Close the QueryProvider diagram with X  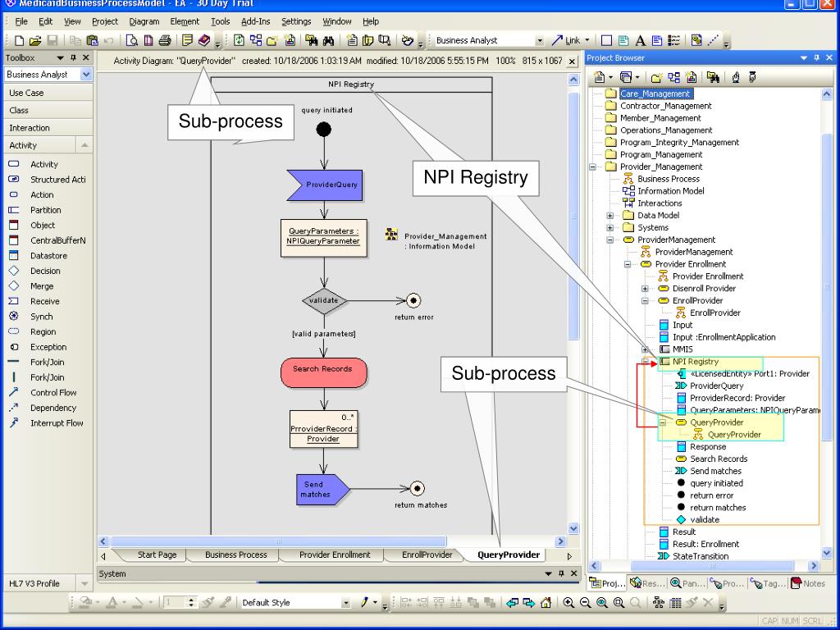572,61
